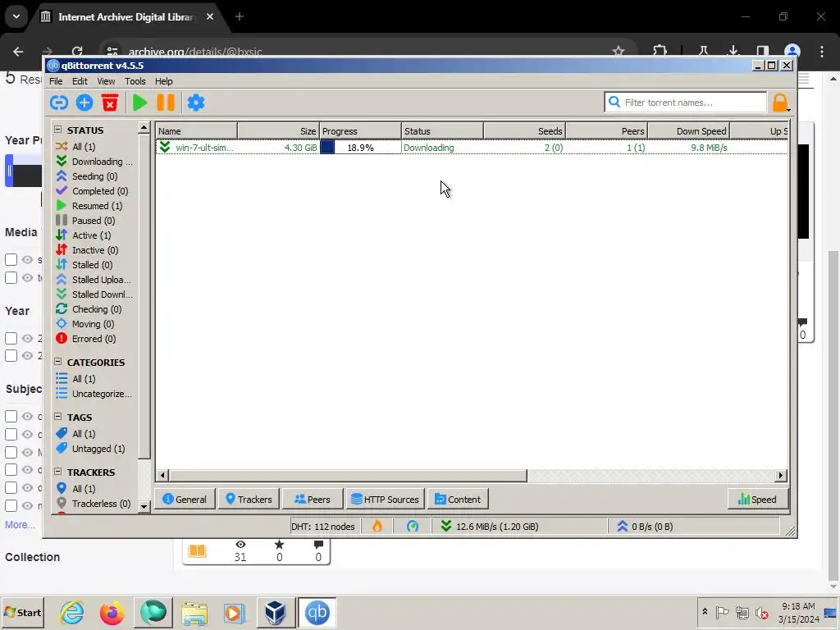The width and height of the screenshot is (840, 630).
Task: Click the Firefox taskbar icon
Action: pos(112,612)
